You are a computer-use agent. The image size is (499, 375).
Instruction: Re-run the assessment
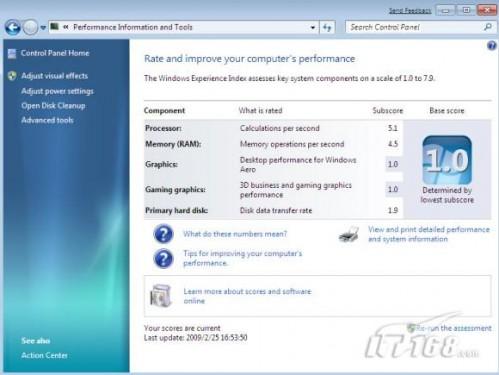pyautogui.click(x=453, y=328)
